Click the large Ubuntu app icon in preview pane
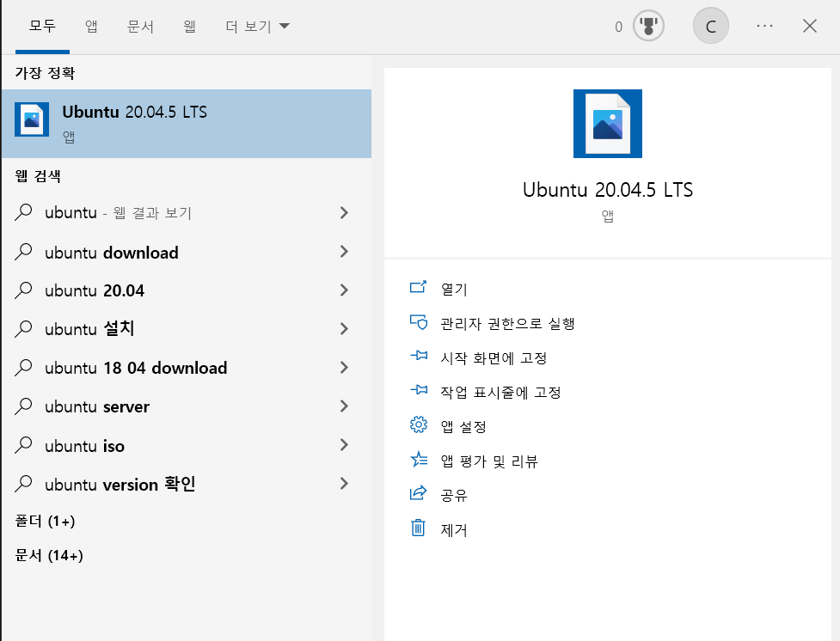This screenshot has height=641, width=840. [608, 124]
